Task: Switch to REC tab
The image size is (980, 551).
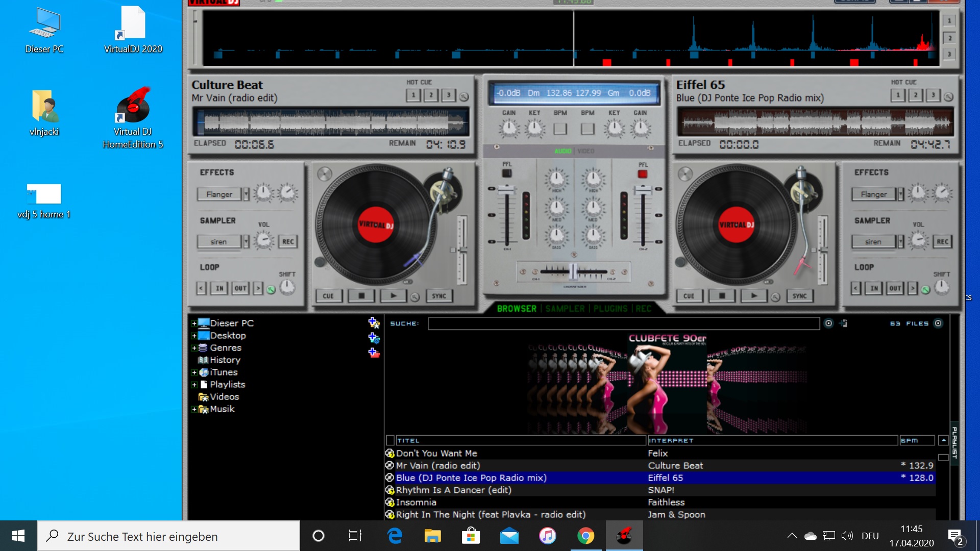Action: click(643, 309)
